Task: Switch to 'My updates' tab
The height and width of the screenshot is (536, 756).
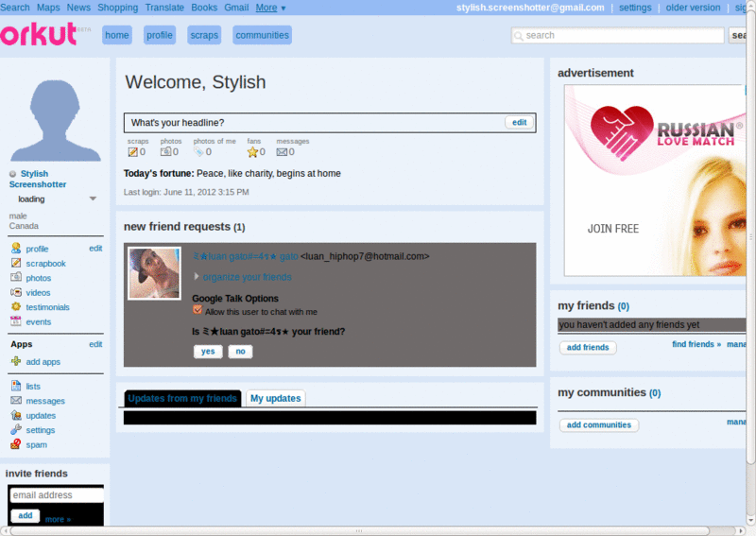Action: tap(276, 399)
